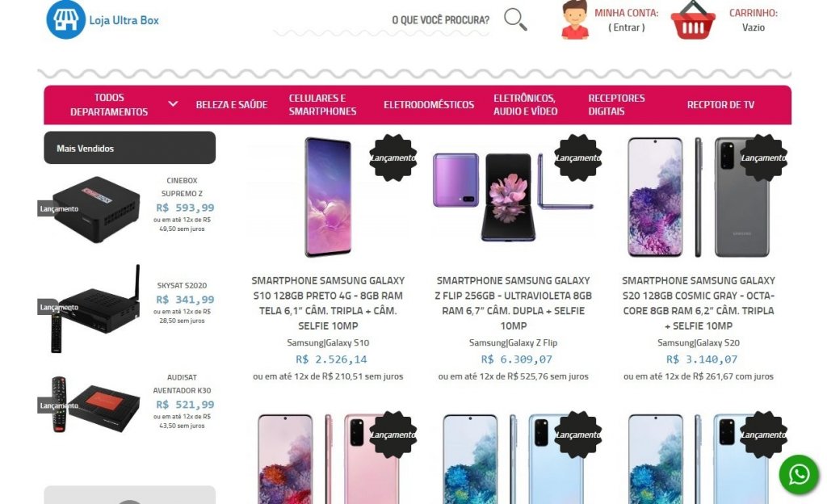Click the user avatar account icon
The height and width of the screenshot is (504, 827).
coord(574,20)
